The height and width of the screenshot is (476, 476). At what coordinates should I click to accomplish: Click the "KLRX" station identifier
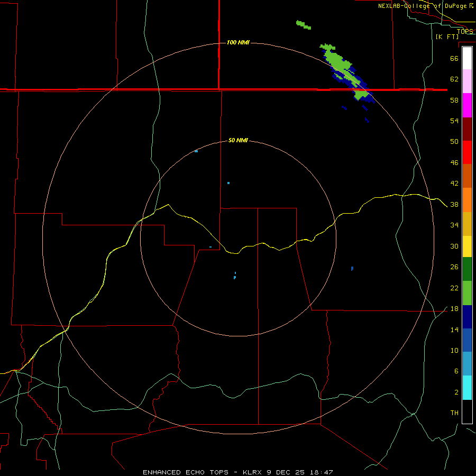point(253,472)
